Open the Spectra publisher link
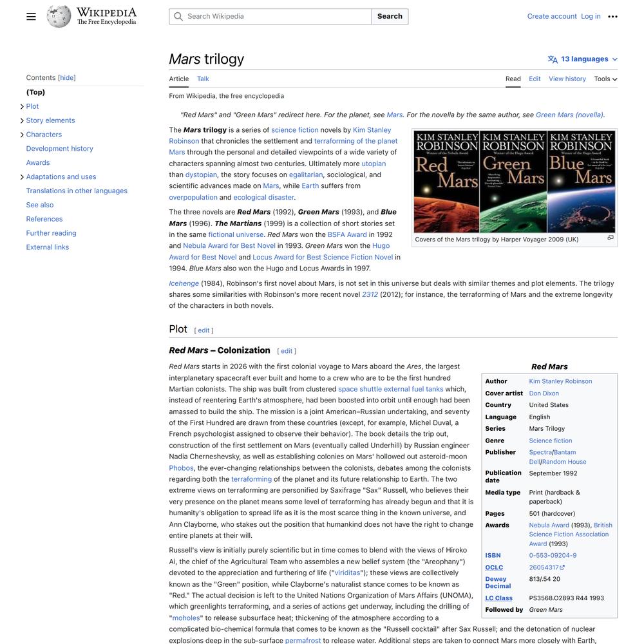644x644 pixels. click(540, 452)
